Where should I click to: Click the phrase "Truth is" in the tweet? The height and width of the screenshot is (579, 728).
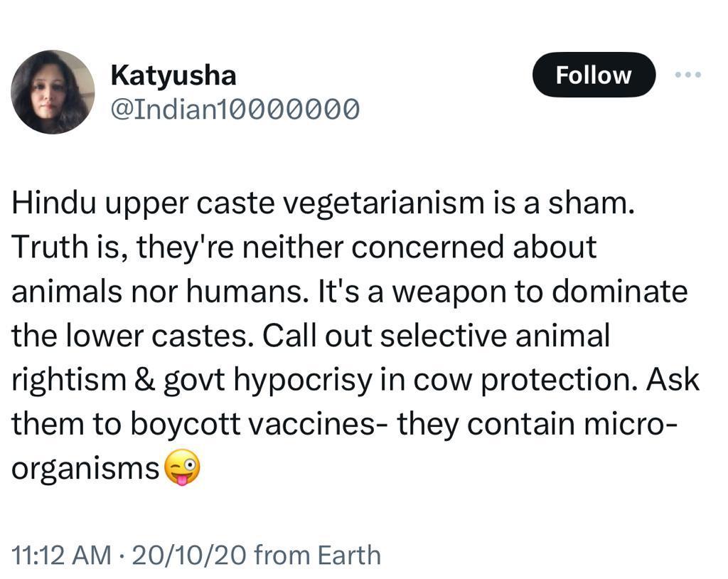68,247
